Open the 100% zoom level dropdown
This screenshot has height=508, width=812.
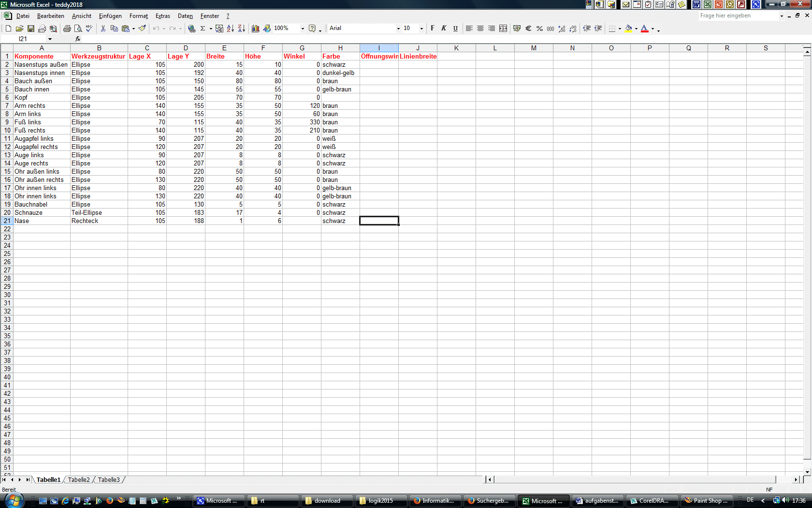point(303,29)
